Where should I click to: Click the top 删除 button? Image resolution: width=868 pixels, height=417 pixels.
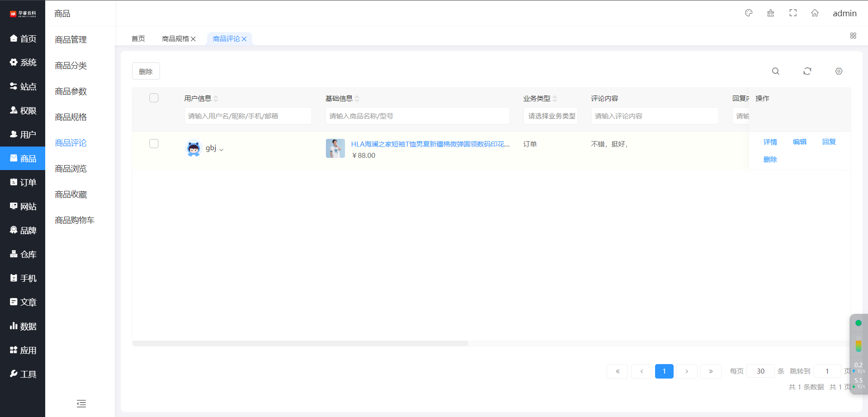point(146,71)
